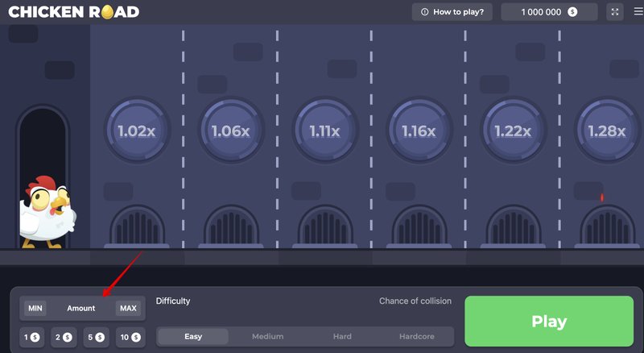Choose the 5 dollar quick bet
This screenshot has width=644, height=353.
[96, 337]
